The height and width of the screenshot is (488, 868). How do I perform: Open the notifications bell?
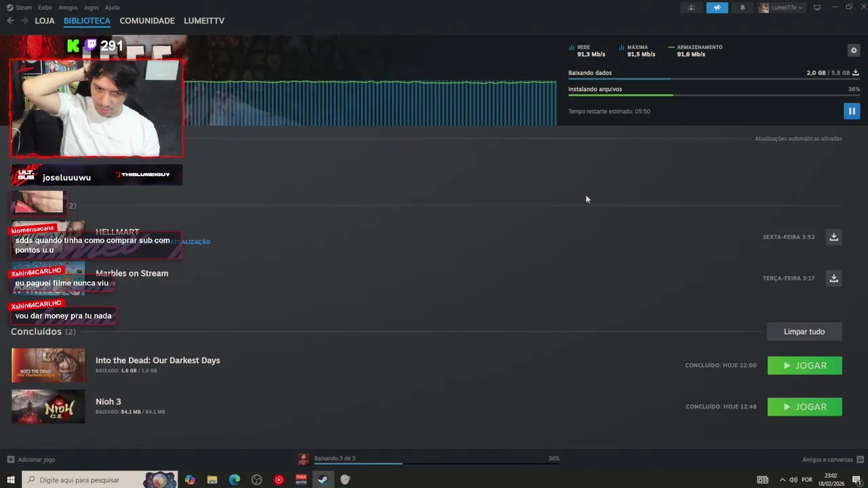(x=743, y=7)
